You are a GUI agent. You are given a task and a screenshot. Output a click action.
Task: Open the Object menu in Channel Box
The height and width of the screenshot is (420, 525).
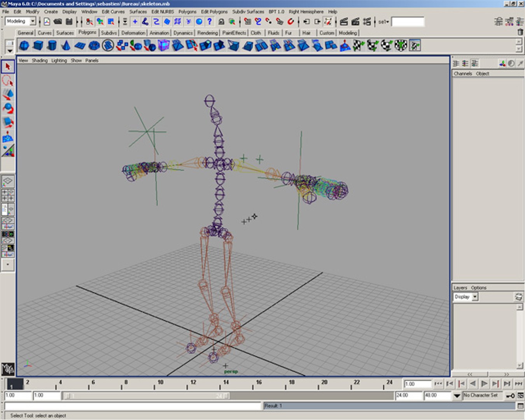[482, 73]
